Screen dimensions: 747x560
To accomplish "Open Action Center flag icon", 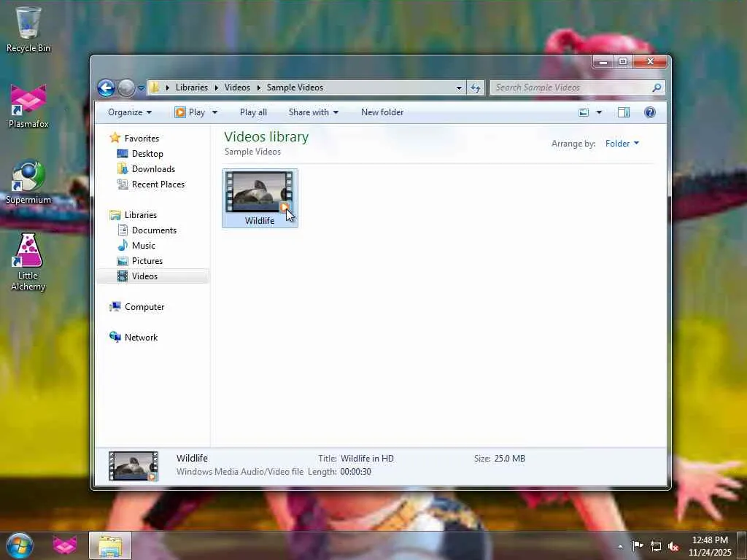I will (638, 545).
